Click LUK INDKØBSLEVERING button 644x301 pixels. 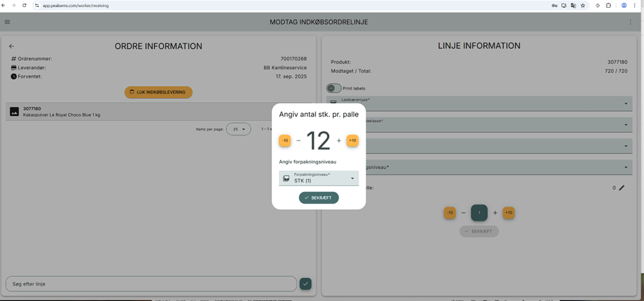pos(158,92)
